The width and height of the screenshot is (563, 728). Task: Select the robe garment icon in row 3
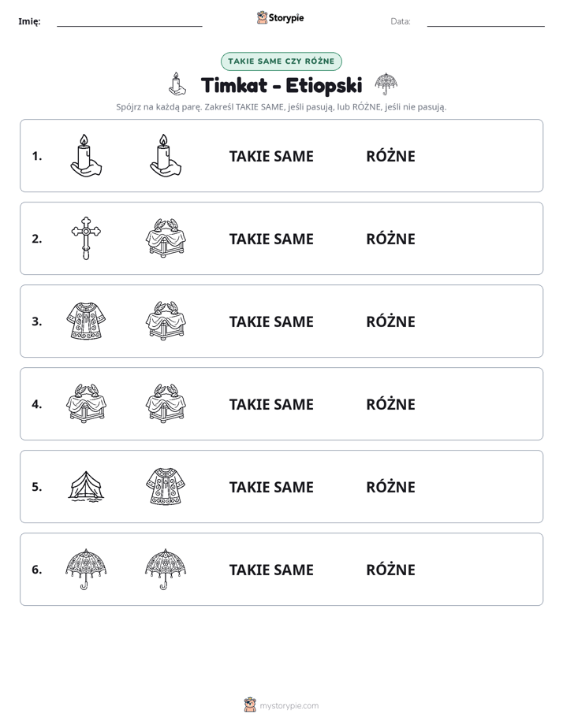click(x=86, y=321)
